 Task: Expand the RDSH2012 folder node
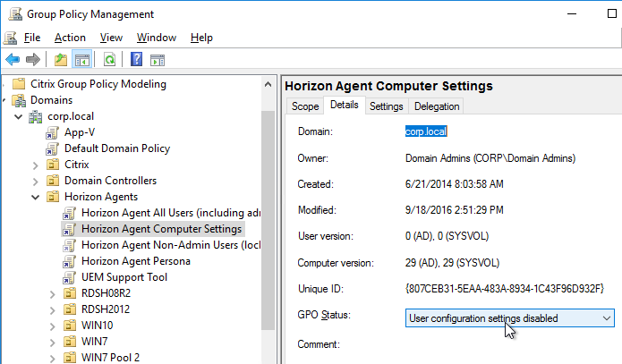53,310
